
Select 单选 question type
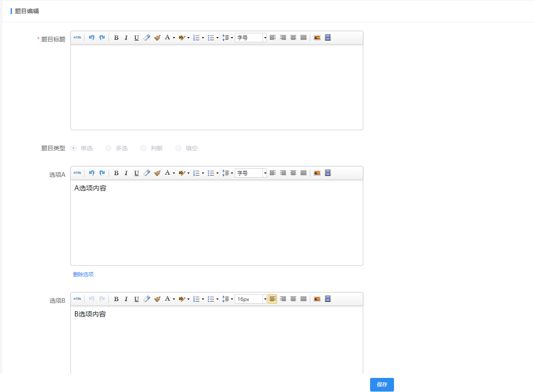pyautogui.click(x=73, y=148)
